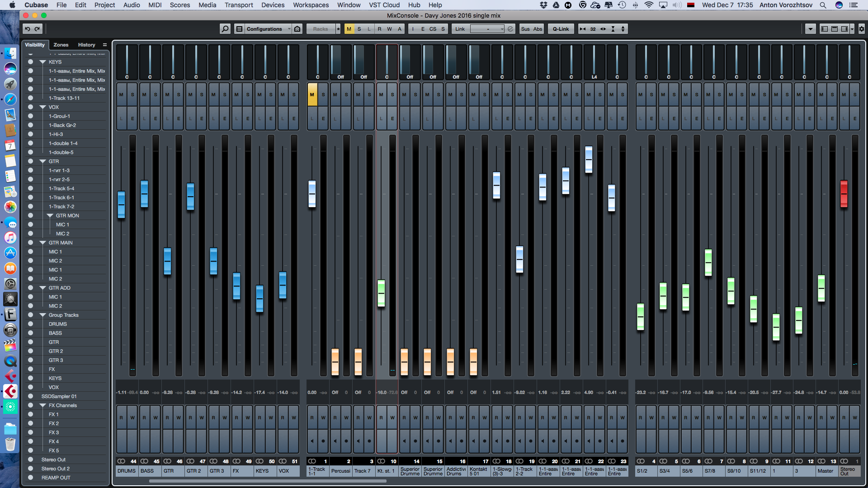Click the undo arrow icon in MixConsole toolbar
The height and width of the screenshot is (488, 868).
click(x=28, y=29)
